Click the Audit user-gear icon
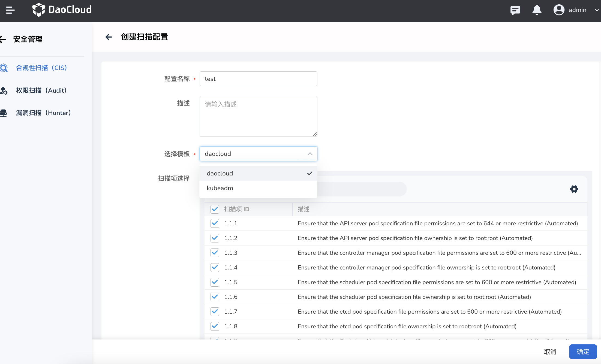The image size is (601, 364). pos(4,91)
